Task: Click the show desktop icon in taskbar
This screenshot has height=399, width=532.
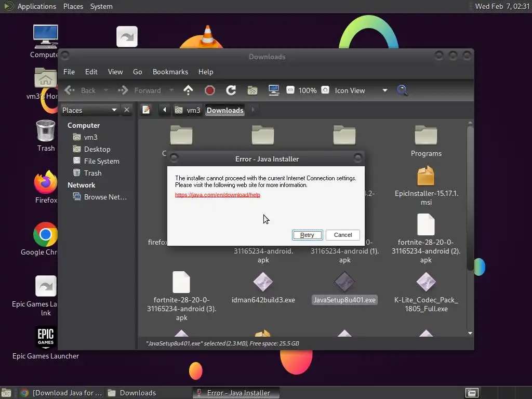Action: click(6, 393)
